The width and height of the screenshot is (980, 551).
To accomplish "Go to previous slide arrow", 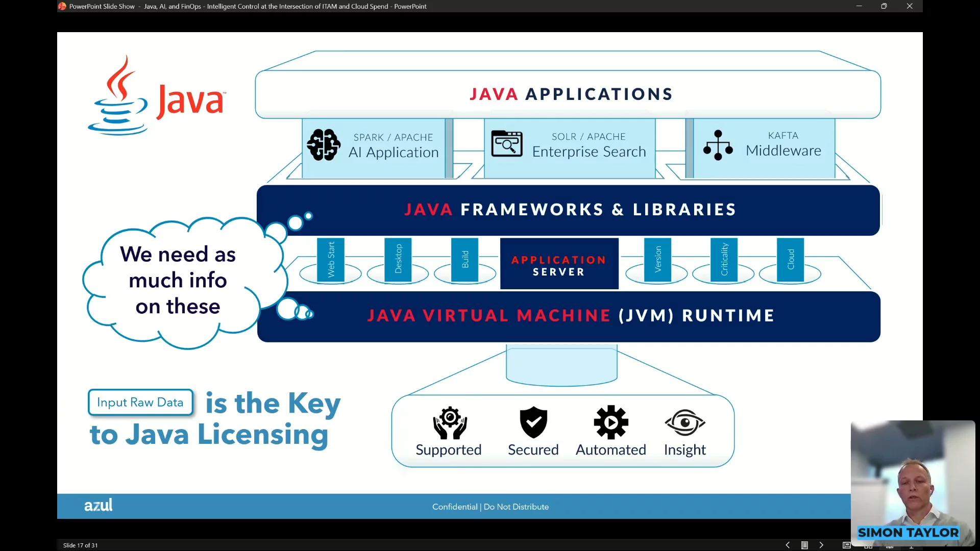I will [788, 545].
